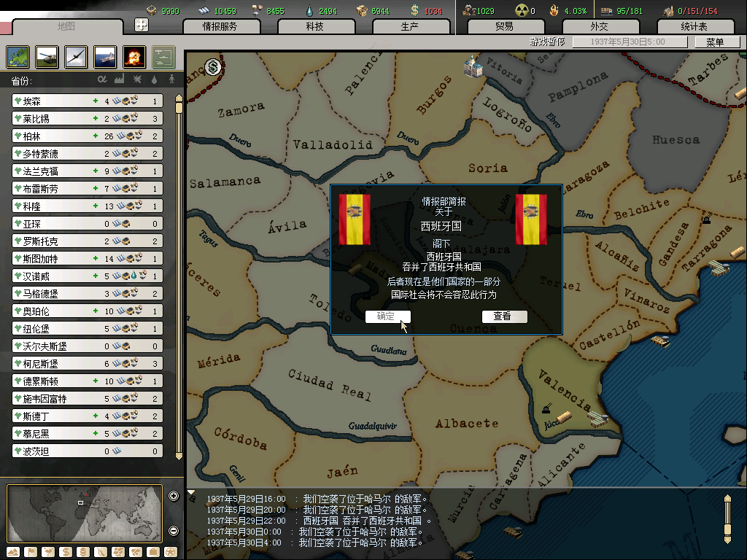The image size is (747, 560).
Task: Open the greyed order of battle icon
Action: point(164,57)
